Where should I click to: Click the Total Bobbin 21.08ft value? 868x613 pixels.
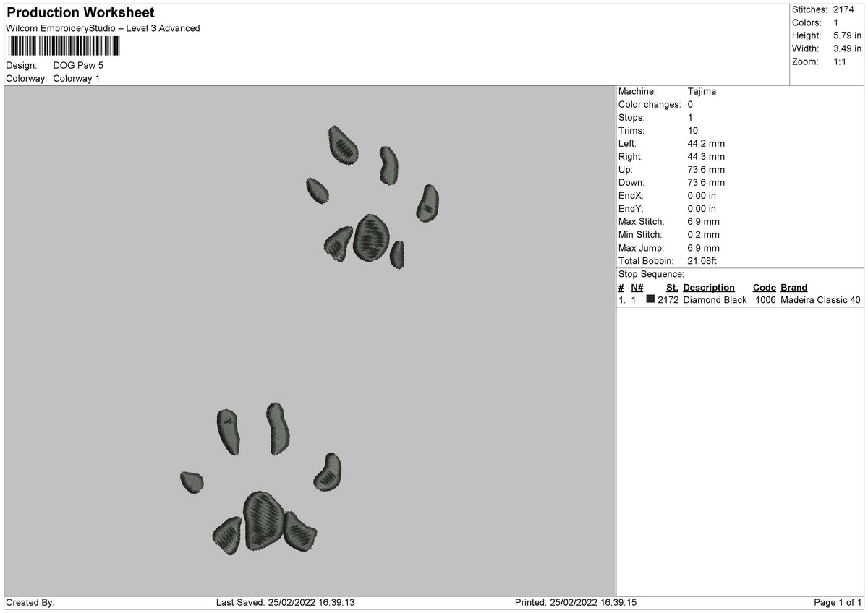(x=702, y=261)
